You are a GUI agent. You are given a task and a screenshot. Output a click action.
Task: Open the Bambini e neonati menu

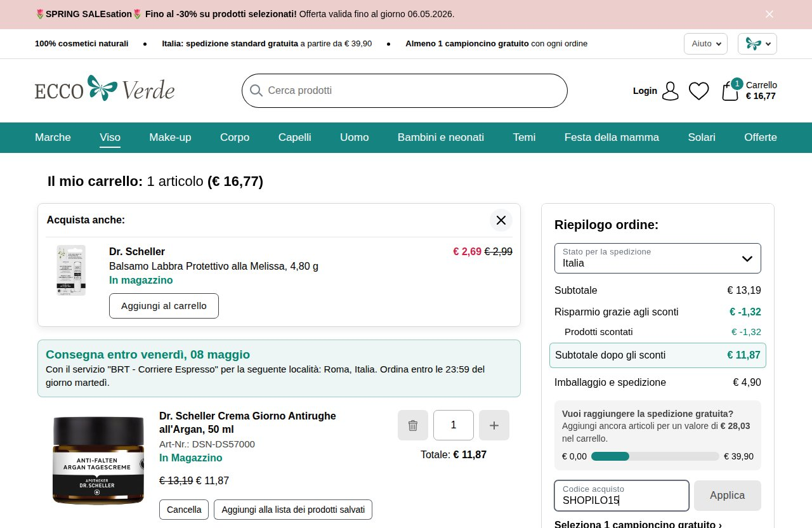pos(441,137)
